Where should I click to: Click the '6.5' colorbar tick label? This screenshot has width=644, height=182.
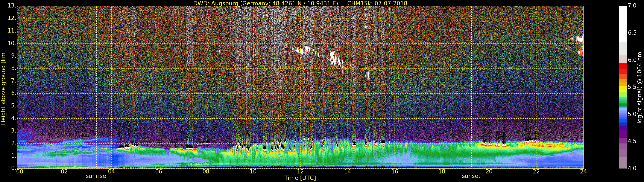tap(632, 33)
